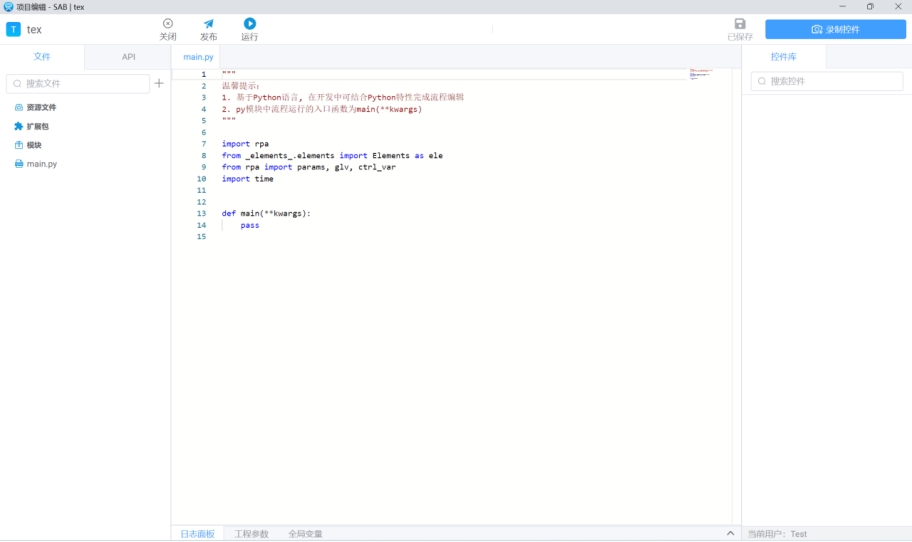
Task: Open the 工程参数 bottom tab
Action: [x=251, y=534]
